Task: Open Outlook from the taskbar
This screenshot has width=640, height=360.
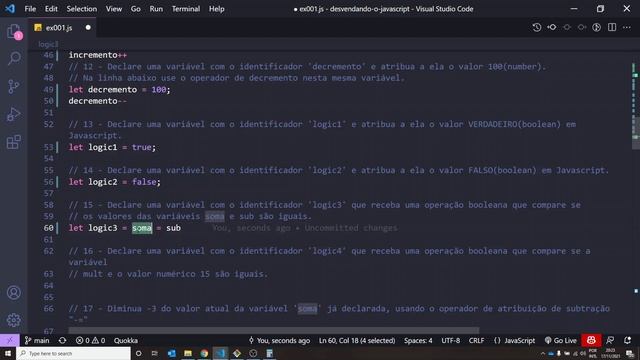Action: click(171, 353)
